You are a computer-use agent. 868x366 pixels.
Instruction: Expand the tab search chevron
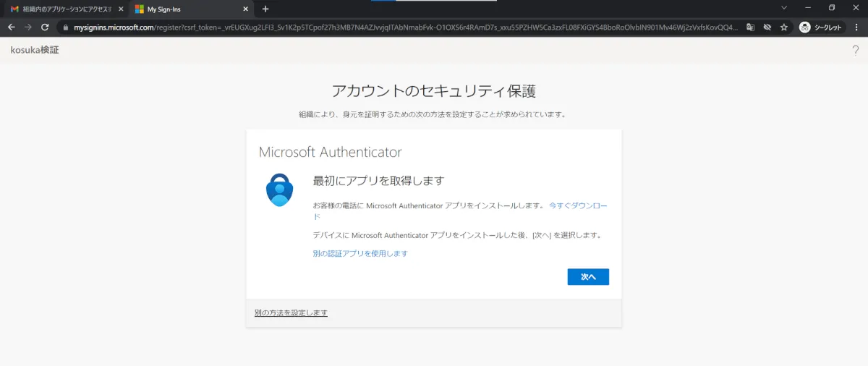coord(785,8)
